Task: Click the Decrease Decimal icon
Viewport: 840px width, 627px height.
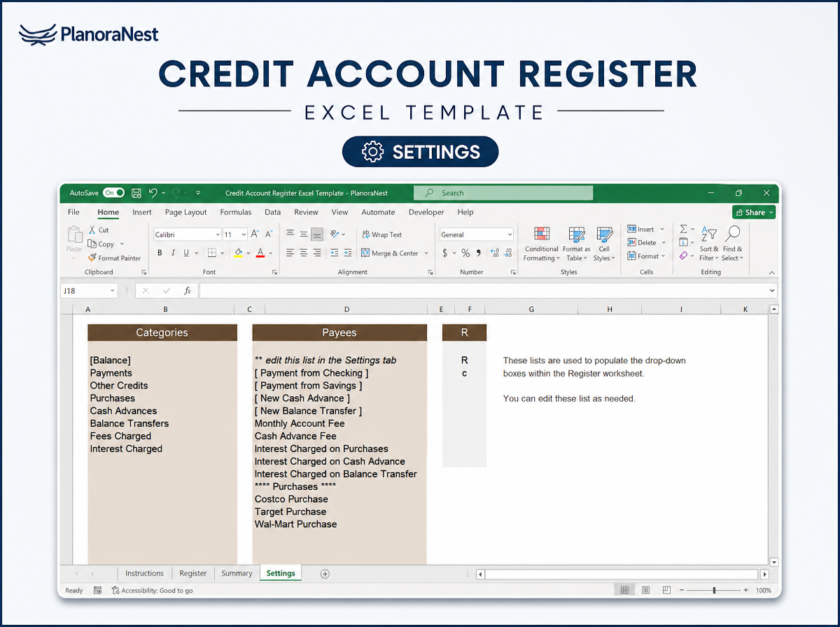Action: pyautogui.click(x=509, y=253)
